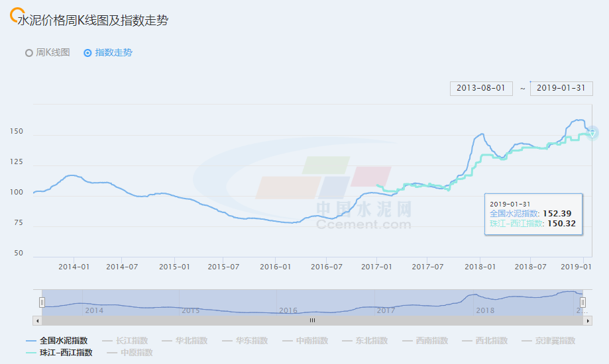Show the 京津冀指数 series
Viewport: 609px width, 364px height.
(555, 341)
